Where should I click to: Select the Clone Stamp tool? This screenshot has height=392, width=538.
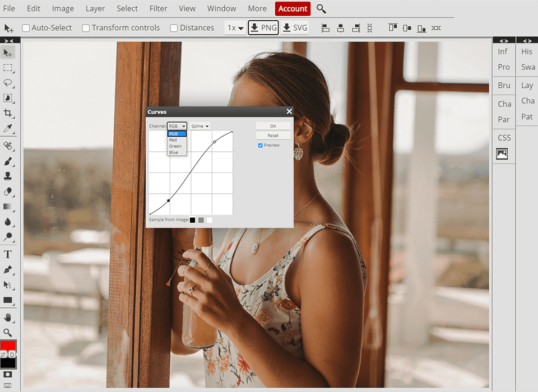pos(8,176)
